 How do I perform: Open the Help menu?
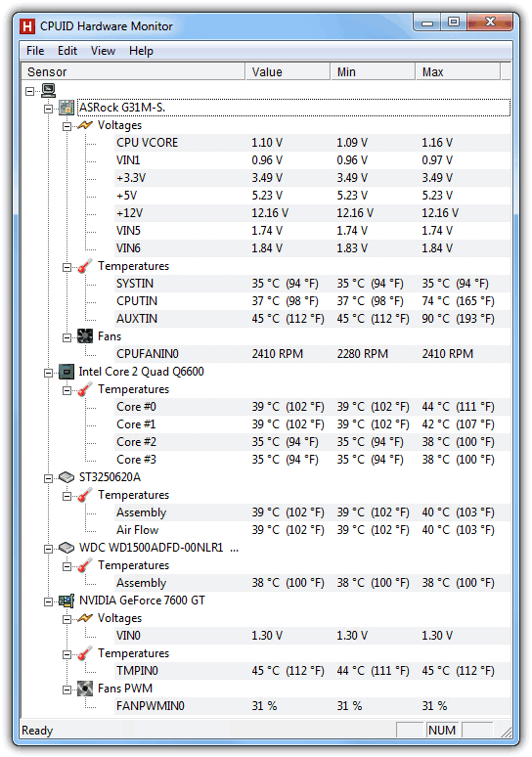pyautogui.click(x=142, y=51)
